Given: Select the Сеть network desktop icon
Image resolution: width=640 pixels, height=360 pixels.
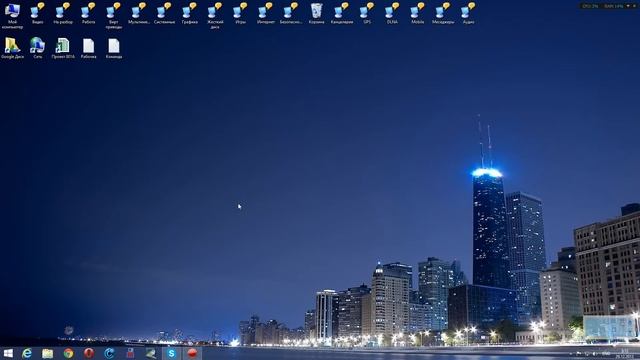Looking at the screenshot, I should 38,48.
